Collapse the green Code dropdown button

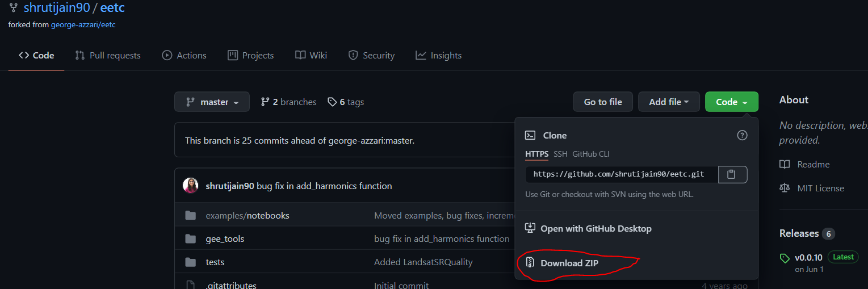click(x=731, y=102)
